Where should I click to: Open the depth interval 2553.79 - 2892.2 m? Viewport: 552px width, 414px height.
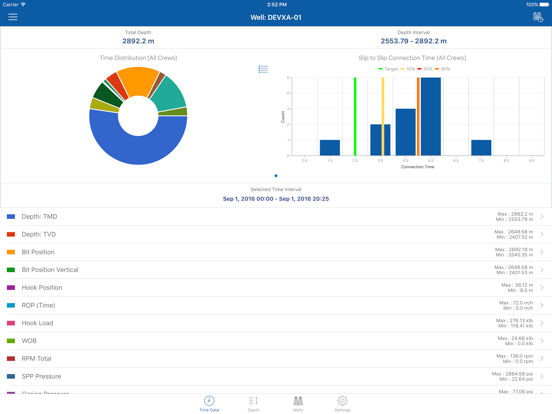[x=414, y=41]
